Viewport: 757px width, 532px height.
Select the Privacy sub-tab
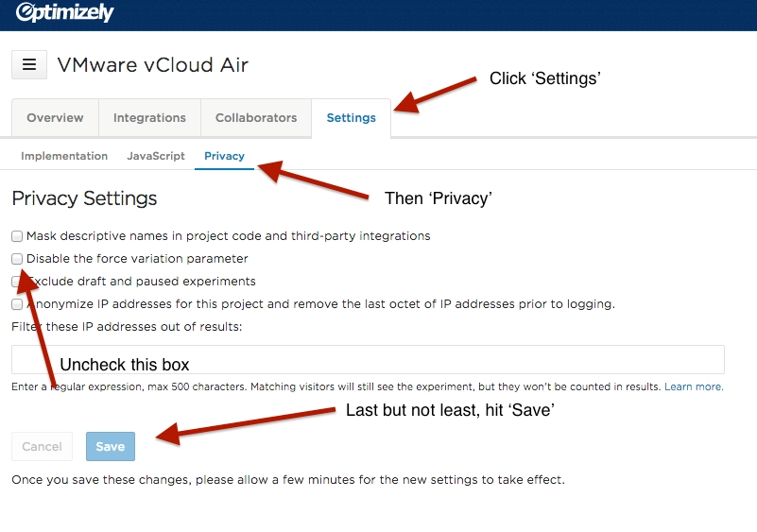[x=224, y=156]
